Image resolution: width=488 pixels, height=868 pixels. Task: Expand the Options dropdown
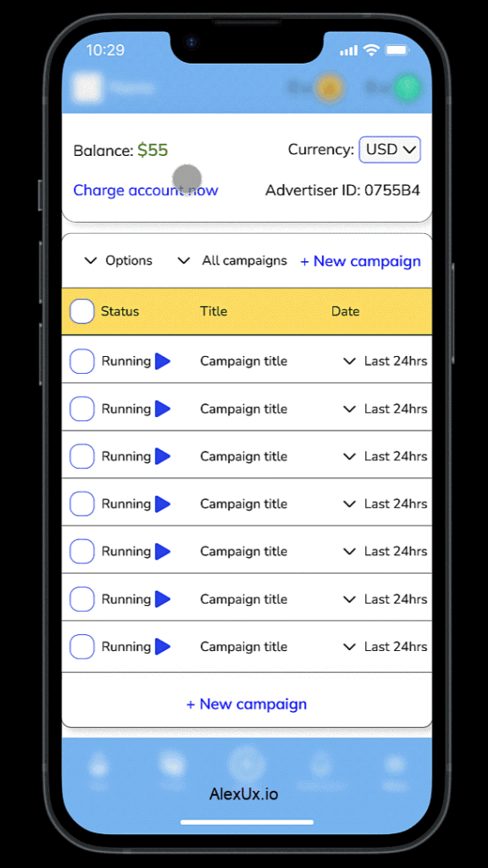click(x=119, y=261)
